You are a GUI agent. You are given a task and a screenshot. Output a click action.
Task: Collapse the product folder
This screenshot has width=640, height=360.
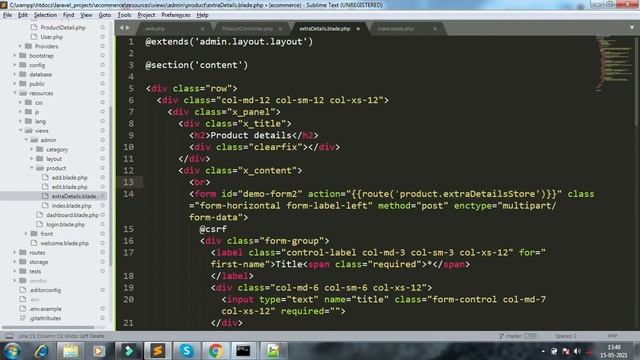tap(32, 168)
